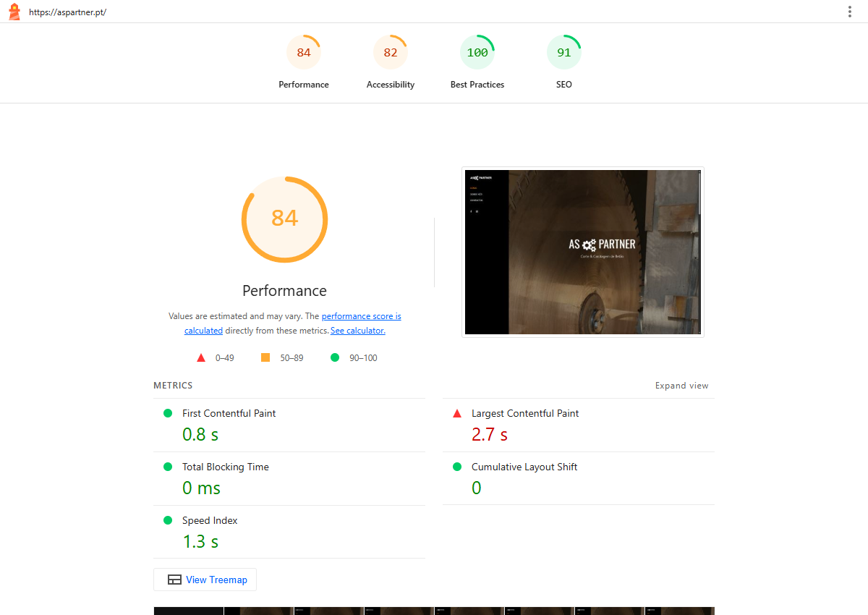Open the three-dot tools menu
This screenshot has width=868, height=615.
(x=850, y=12)
